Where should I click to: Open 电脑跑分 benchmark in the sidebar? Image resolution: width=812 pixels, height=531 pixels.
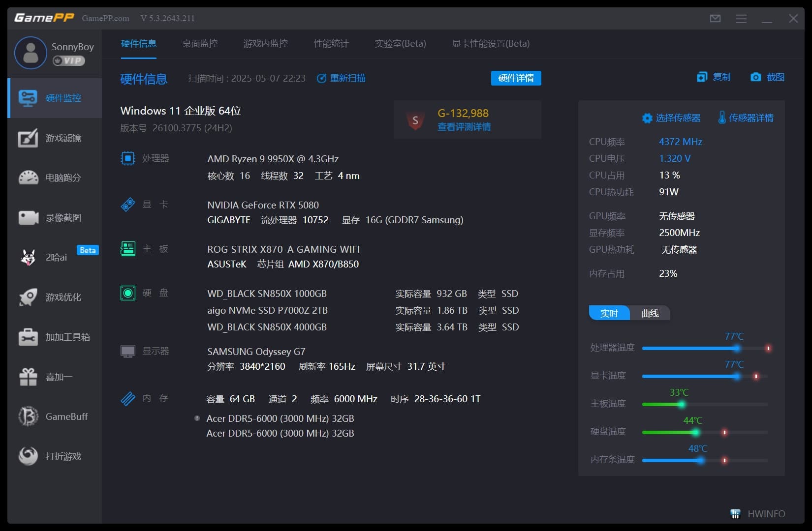[x=55, y=177]
